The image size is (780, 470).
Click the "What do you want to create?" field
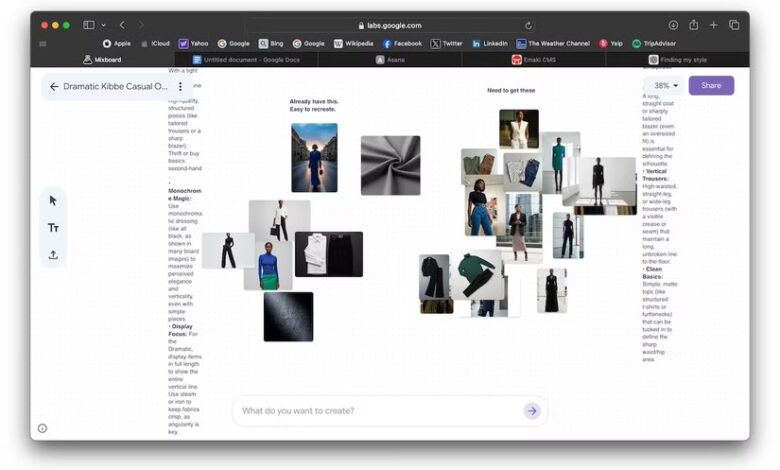tap(380, 411)
